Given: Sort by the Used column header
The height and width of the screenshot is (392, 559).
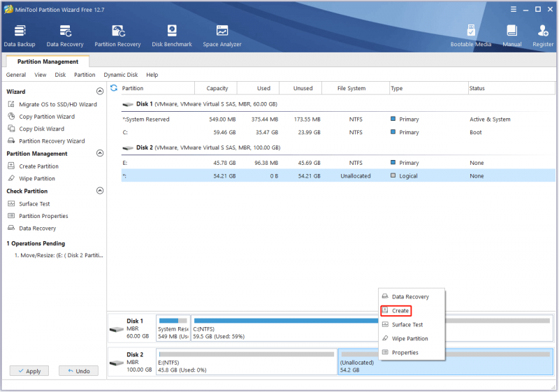Looking at the screenshot, I should tap(259, 88).
